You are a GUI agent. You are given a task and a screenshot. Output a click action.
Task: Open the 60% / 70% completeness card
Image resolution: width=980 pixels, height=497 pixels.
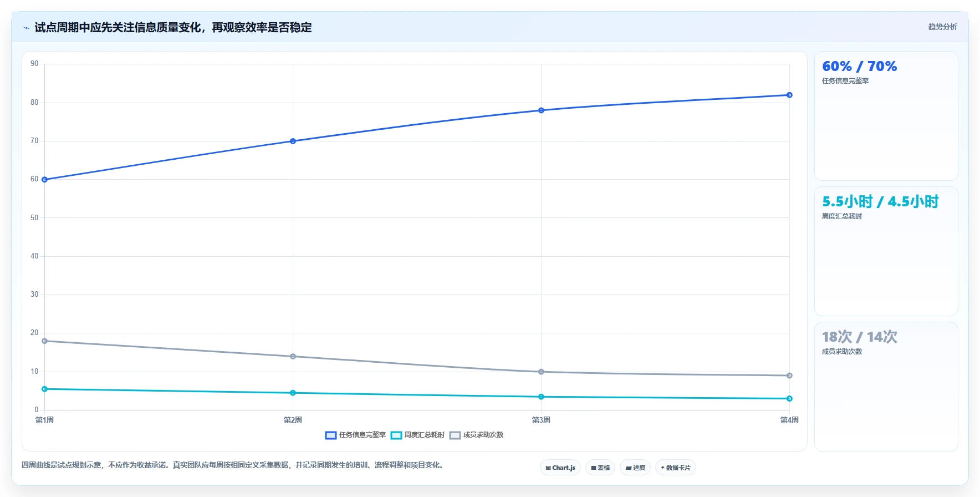886,116
